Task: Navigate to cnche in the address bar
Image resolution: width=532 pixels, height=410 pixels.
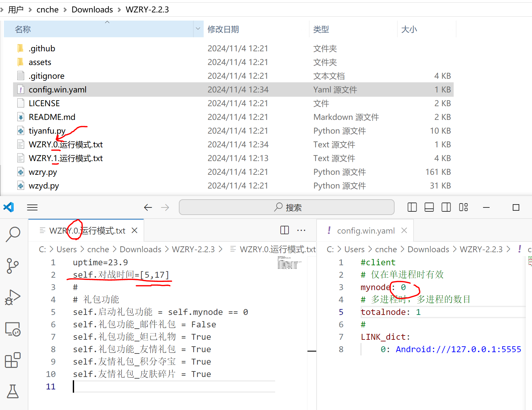Action: pos(47,9)
